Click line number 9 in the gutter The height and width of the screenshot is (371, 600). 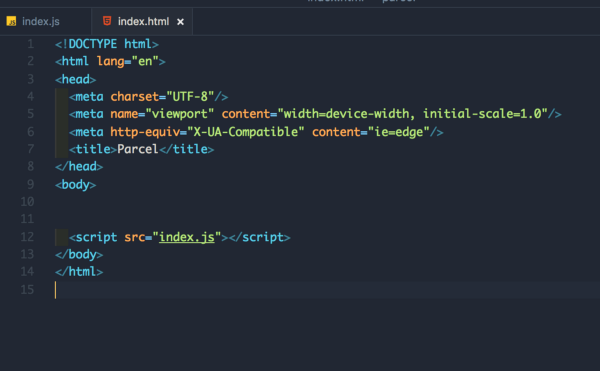pyautogui.click(x=31, y=184)
